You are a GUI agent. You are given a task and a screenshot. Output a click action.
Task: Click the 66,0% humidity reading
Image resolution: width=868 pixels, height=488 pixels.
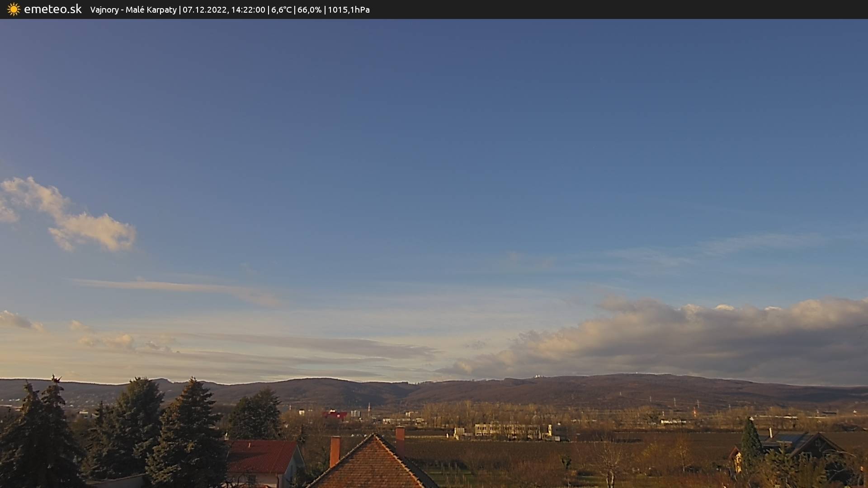pos(309,10)
